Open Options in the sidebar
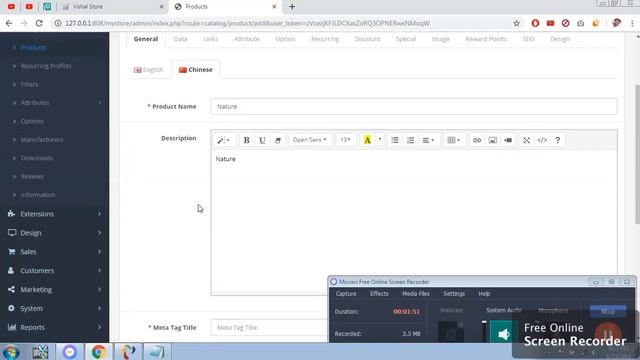This screenshot has height=360, width=640. pyautogui.click(x=32, y=121)
